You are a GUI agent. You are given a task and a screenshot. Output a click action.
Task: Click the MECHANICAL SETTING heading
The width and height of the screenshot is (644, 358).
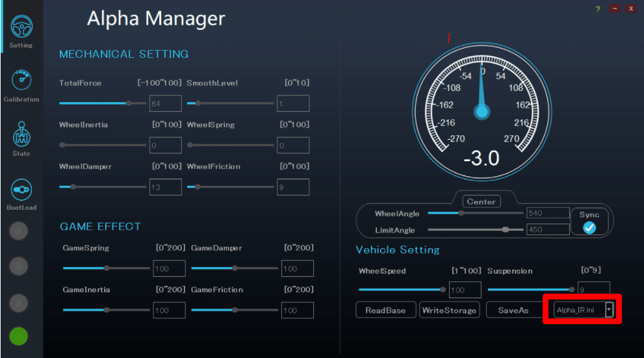coord(123,54)
